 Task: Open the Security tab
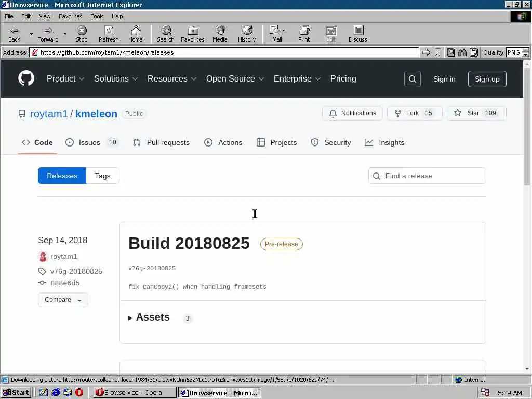(331, 142)
